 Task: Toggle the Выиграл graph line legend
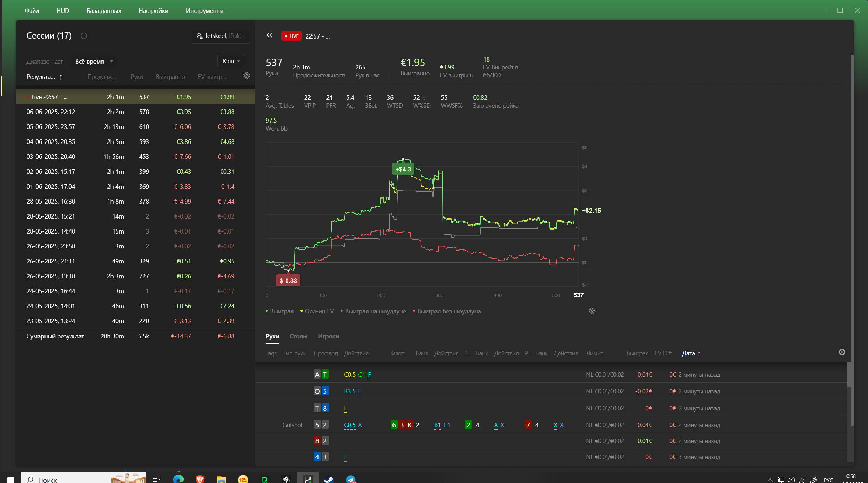[x=280, y=311]
